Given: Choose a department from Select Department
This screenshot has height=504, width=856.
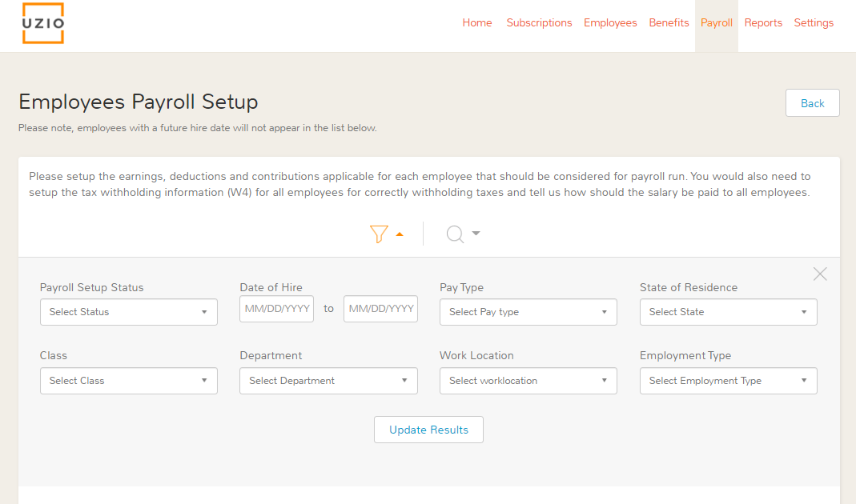Looking at the screenshot, I should [328, 381].
